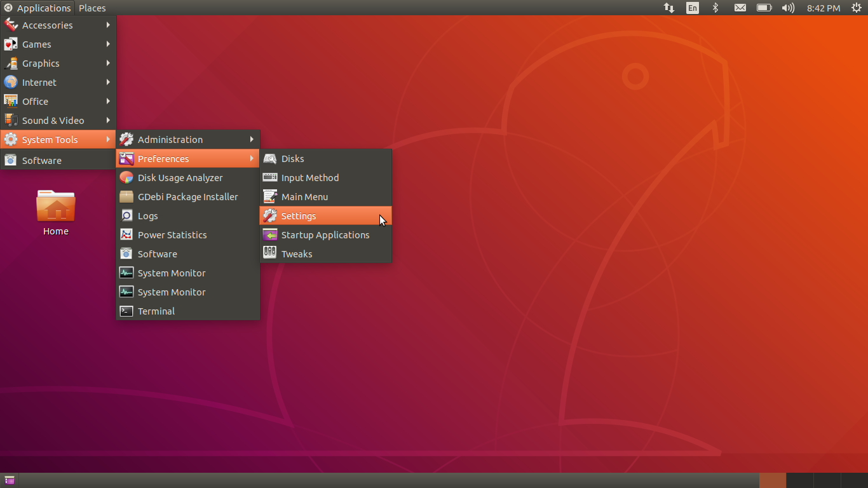Open the En keyboard layout indicator
The width and height of the screenshot is (868, 488).
pyautogui.click(x=692, y=8)
